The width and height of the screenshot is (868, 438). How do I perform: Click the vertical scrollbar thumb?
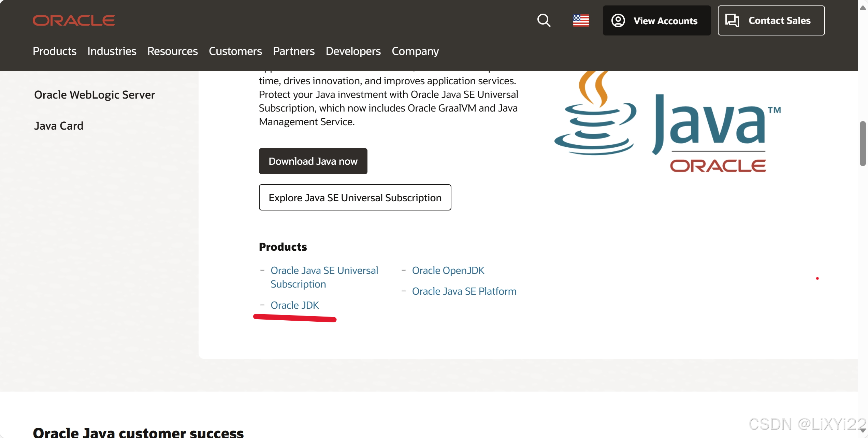pos(863,143)
